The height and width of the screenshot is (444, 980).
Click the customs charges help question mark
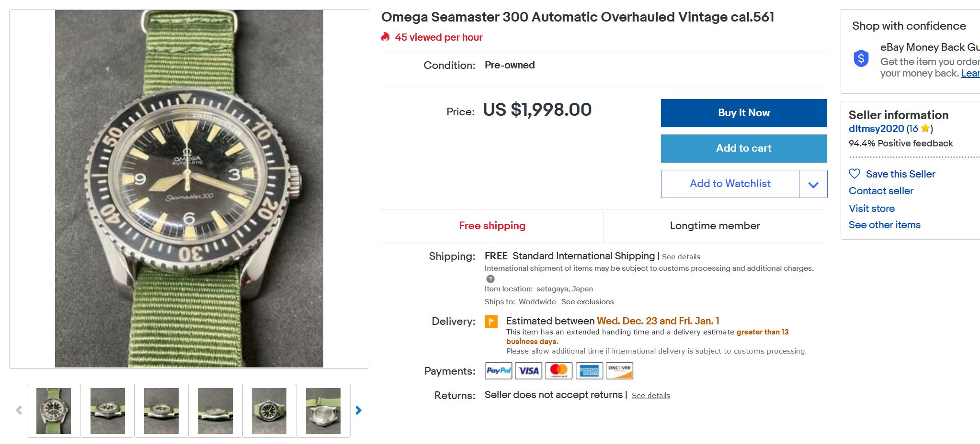pyautogui.click(x=490, y=279)
